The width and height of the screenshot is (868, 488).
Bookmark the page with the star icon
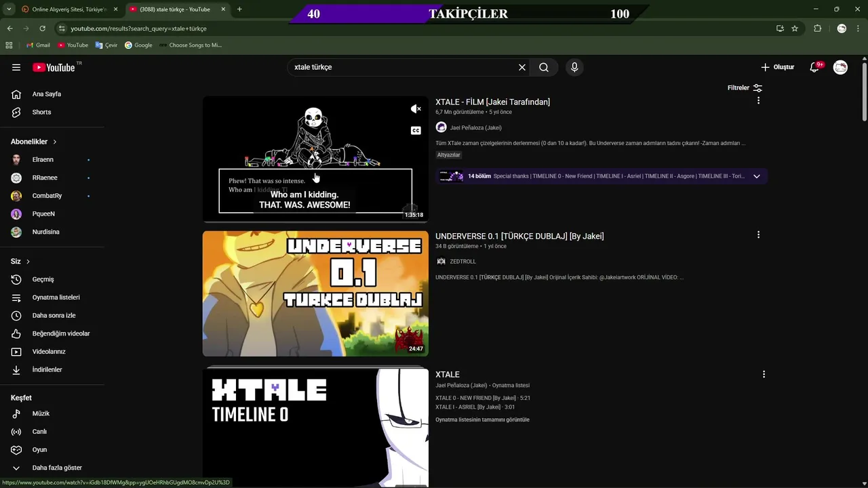click(795, 28)
